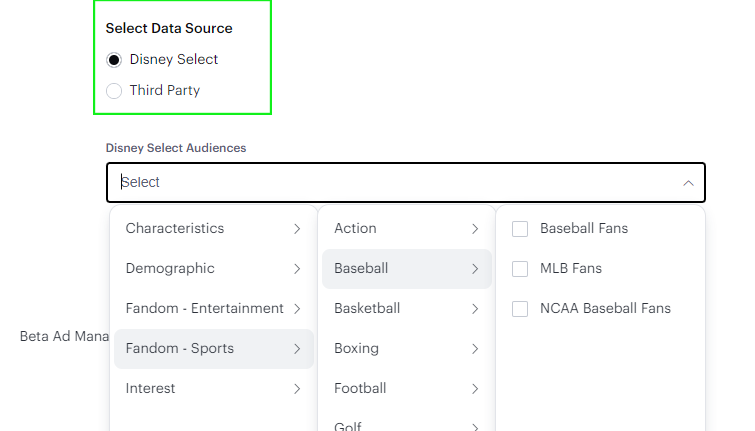Viewport: 755px width, 431px height.
Task: Click the chevron beside Fandom - Sports
Action: click(x=297, y=349)
